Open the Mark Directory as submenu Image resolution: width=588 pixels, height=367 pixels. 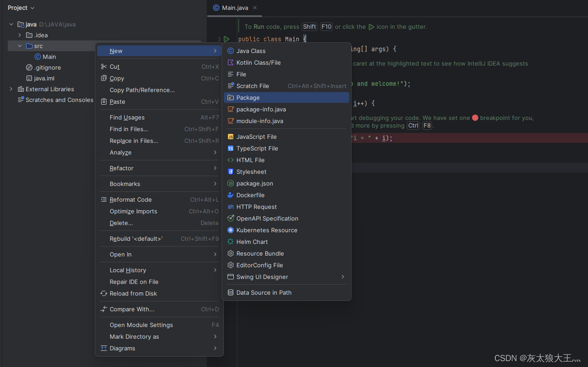point(160,336)
